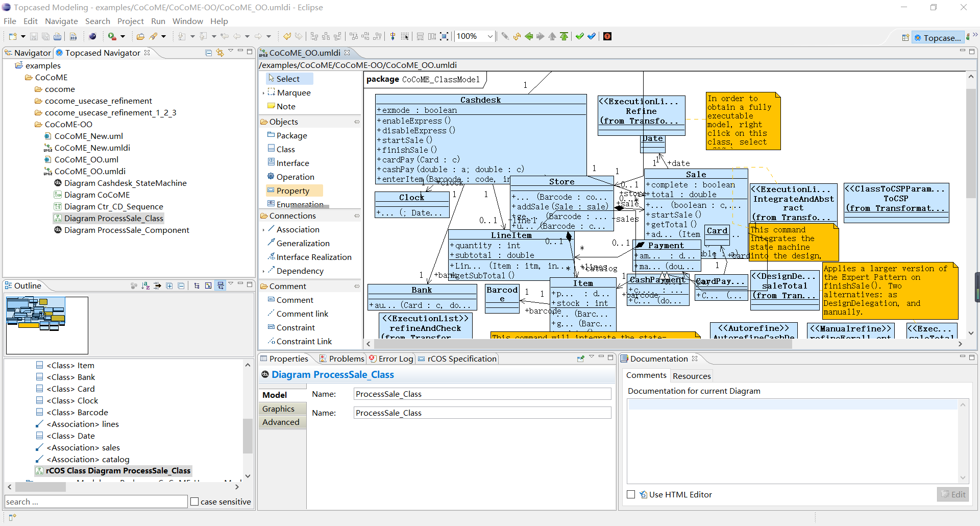Open the Project menu

[131, 21]
